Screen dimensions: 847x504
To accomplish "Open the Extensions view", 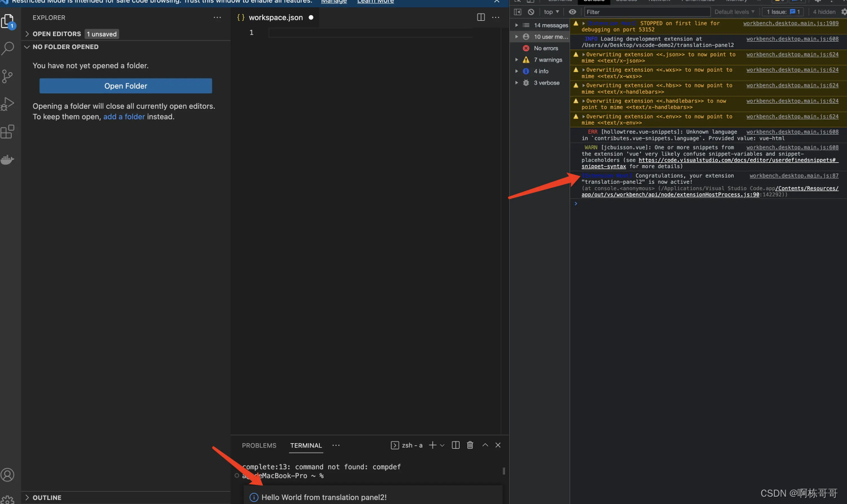I will click(8, 132).
